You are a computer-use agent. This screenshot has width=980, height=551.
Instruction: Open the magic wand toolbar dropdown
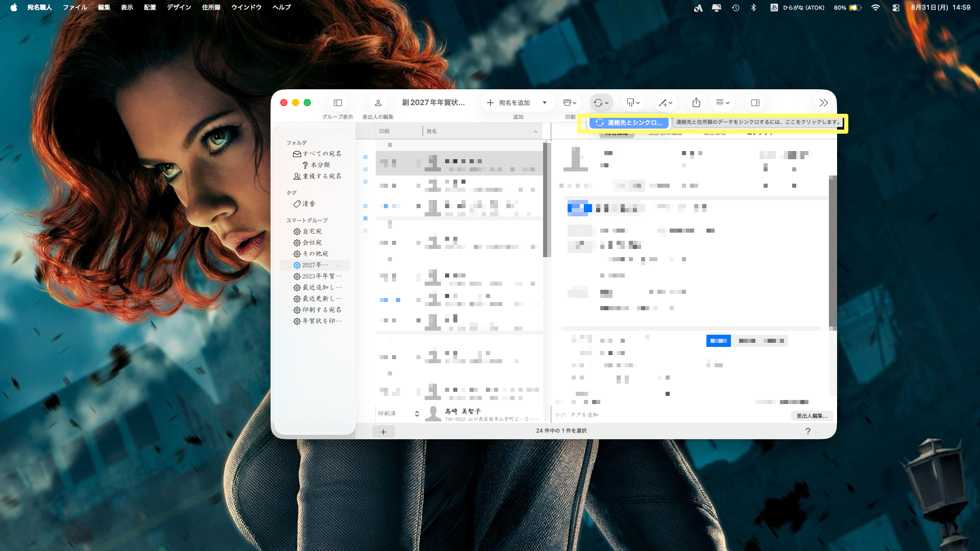[666, 103]
